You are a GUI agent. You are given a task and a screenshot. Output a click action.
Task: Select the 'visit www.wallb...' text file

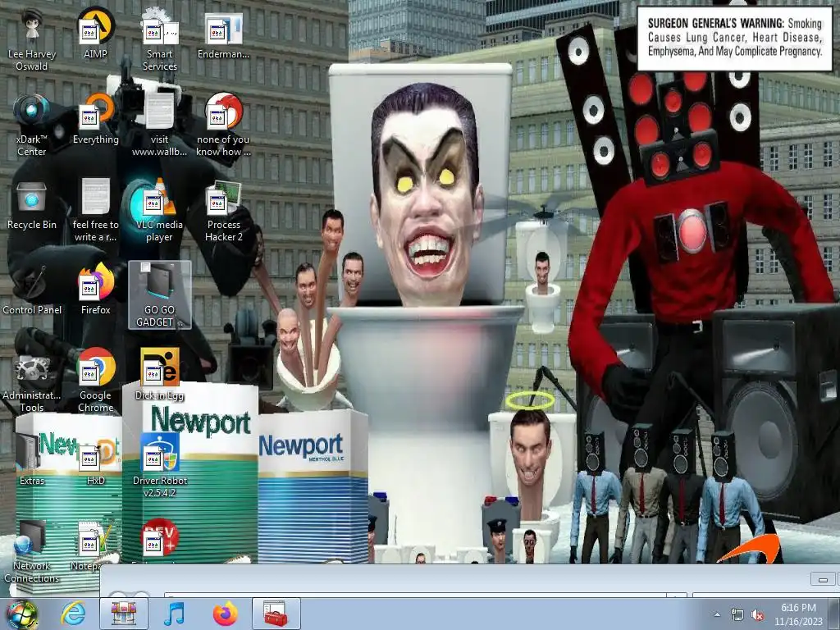[160, 126]
